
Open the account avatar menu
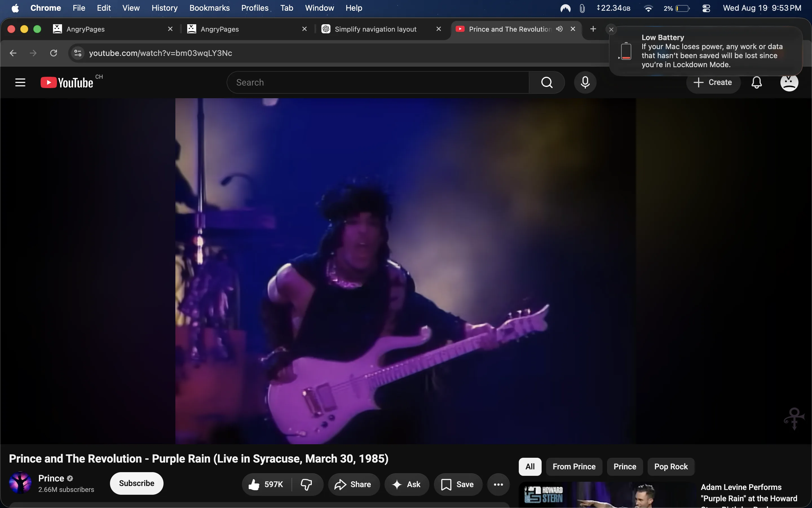point(789,82)
